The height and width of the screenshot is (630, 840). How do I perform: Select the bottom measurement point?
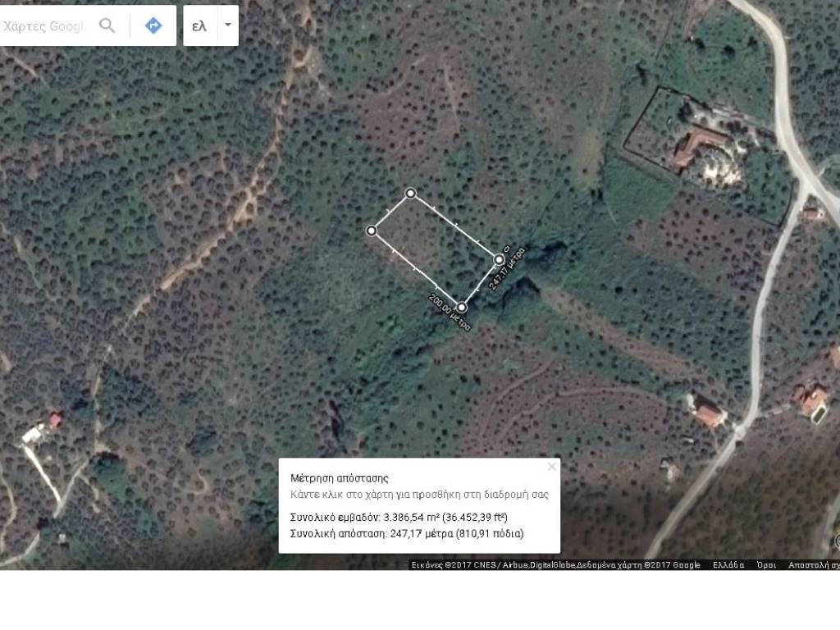click(x=462, y=307)
